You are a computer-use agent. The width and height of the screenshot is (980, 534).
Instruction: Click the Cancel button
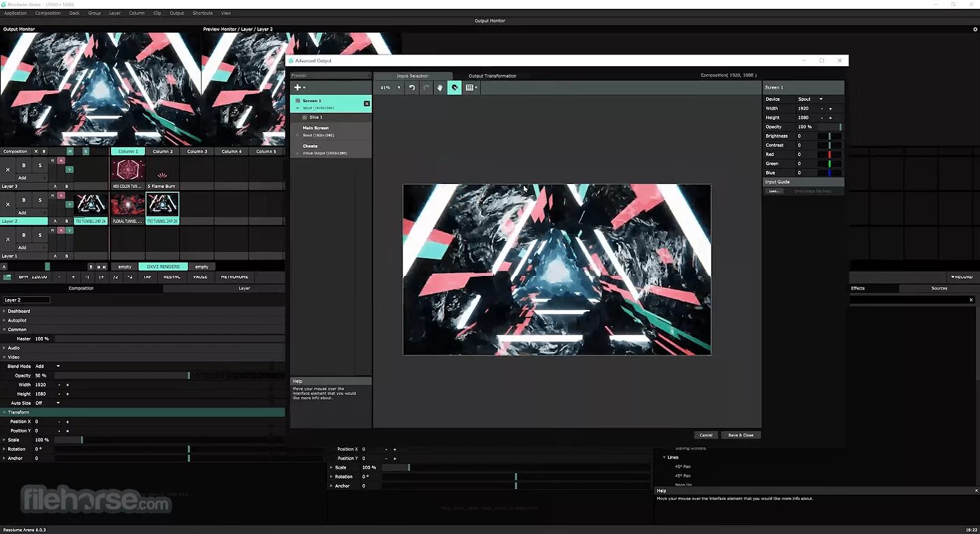(706, 435)
